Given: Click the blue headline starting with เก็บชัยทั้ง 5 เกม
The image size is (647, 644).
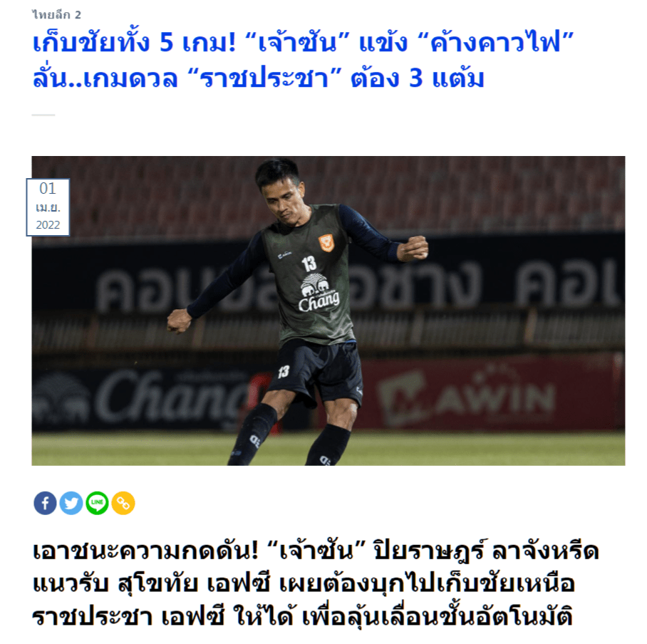Looking at the screenshot, I should click(304, 59).
